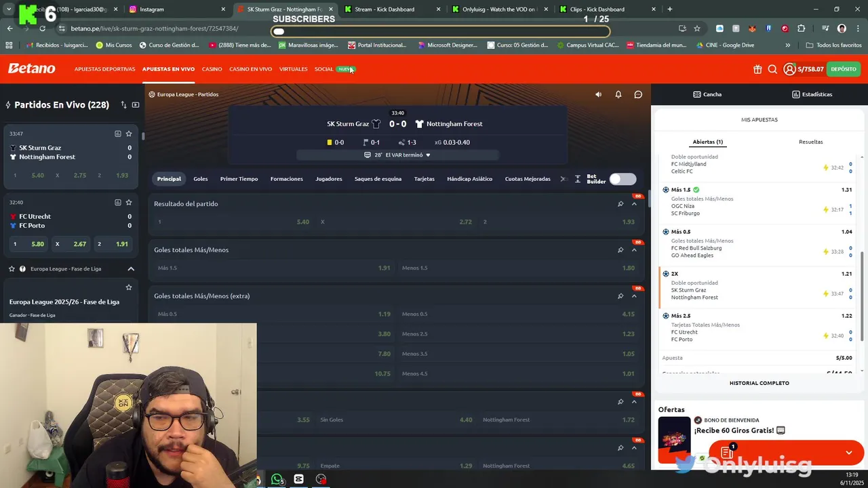
Task: Open the Betano search magnifier
Action: pos(772,69)
